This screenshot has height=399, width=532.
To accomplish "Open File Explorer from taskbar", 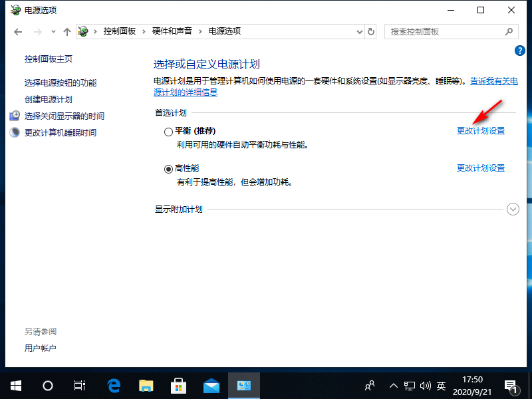I will (146, 386).
